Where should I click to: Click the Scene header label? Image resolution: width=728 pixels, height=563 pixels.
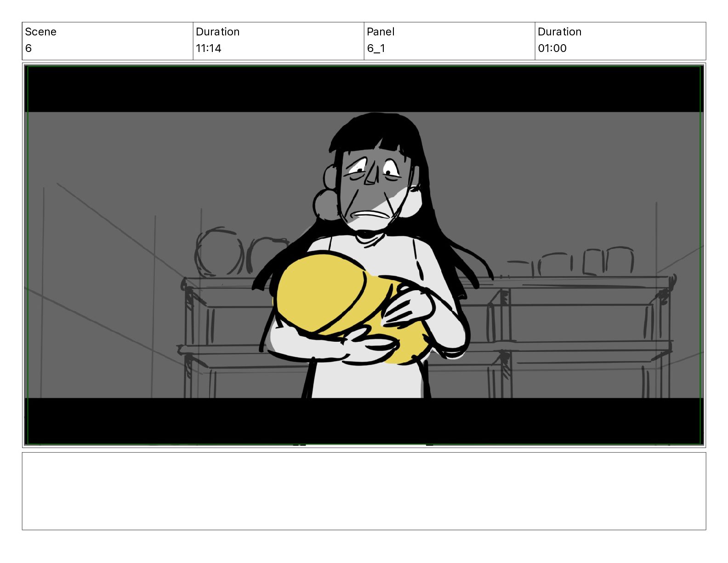coord(40,32)
